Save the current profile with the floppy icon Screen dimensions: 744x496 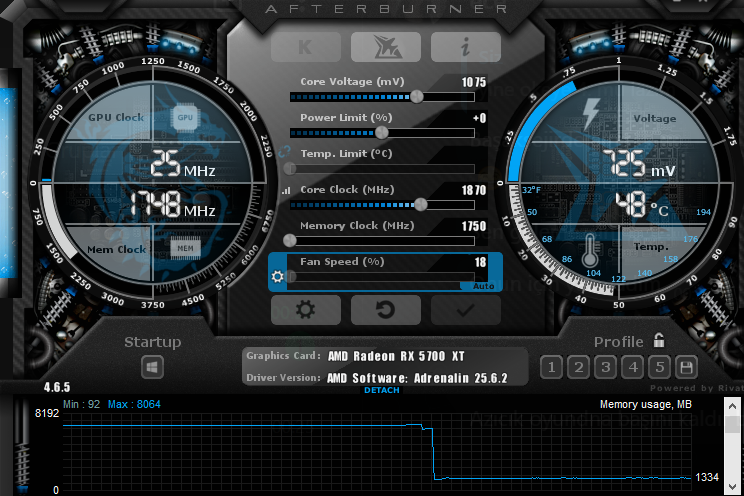(x=686, y=367)
